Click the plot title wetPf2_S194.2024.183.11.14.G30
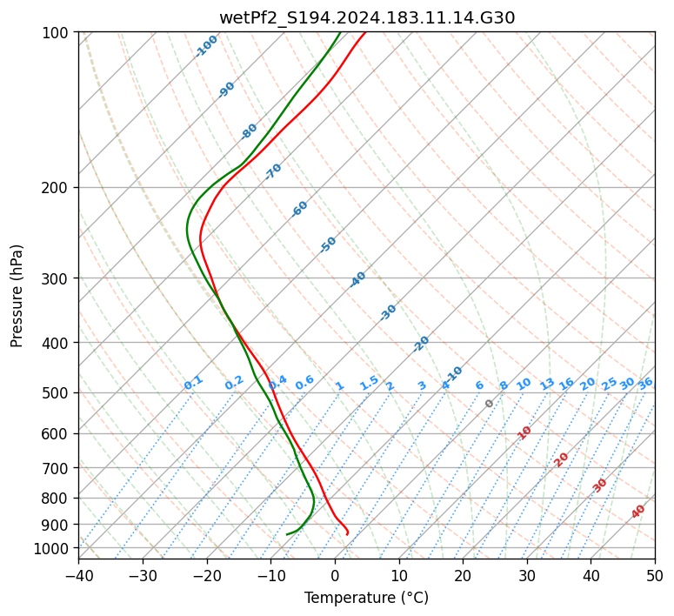 click(x=367, y=18)
